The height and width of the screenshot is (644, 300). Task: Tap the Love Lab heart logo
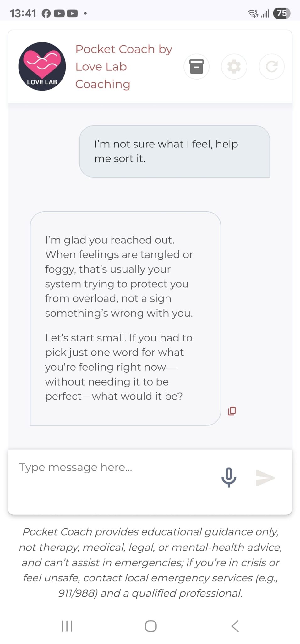(x=42, y=66)
